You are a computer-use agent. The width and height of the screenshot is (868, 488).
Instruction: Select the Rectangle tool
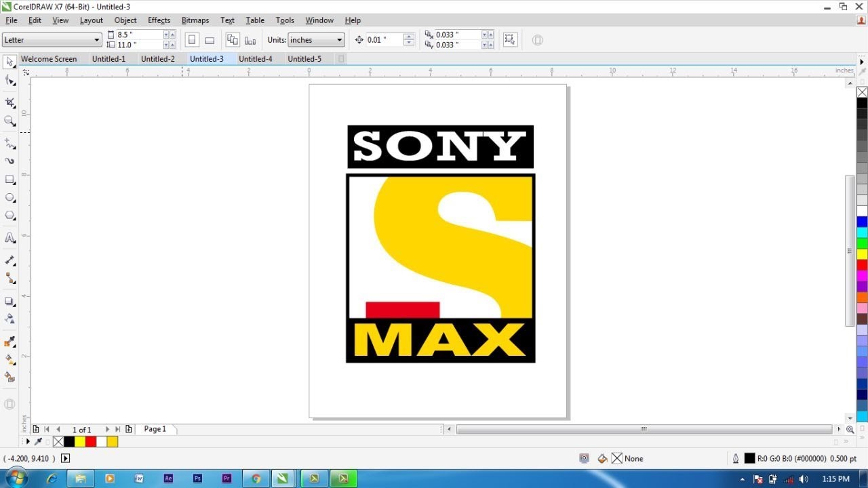[x=10, y=180]
